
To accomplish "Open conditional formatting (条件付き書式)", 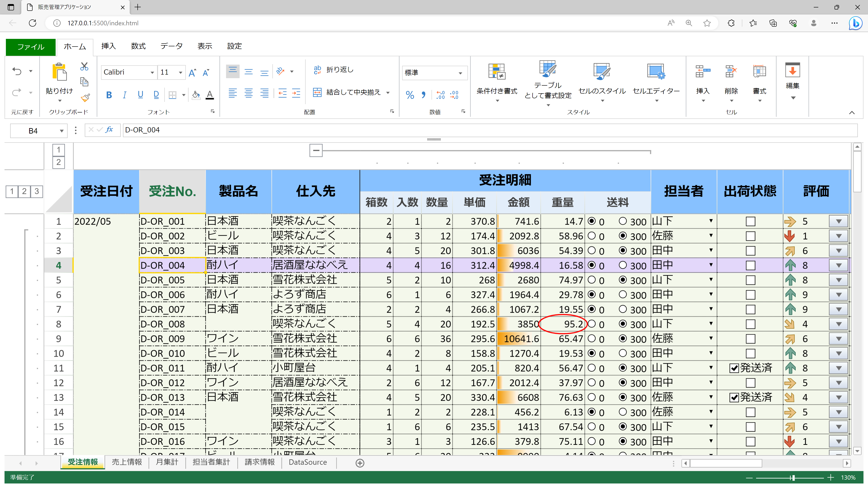I will (x=497, y=82).
